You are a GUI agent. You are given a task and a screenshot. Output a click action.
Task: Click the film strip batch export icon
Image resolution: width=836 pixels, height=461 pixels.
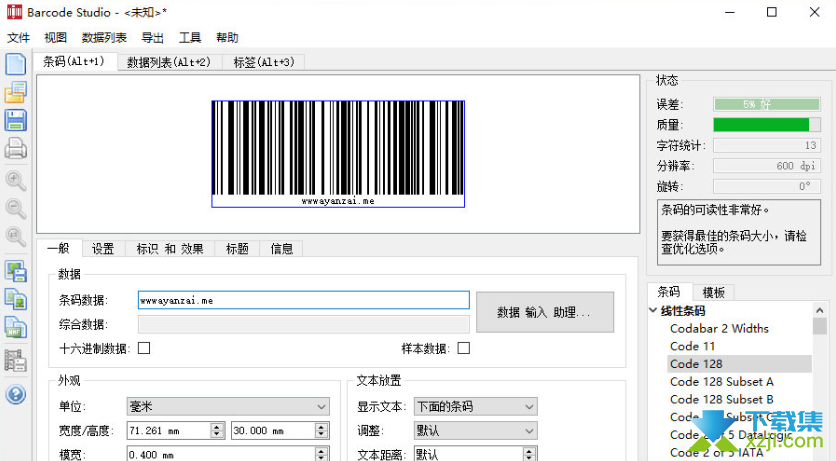coord(15,361)
